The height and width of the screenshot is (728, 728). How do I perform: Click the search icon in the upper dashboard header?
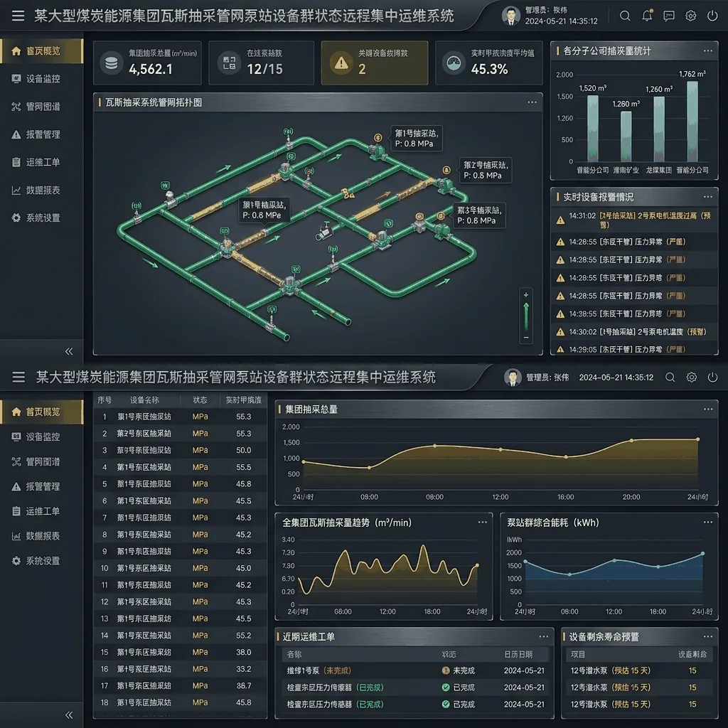coord(625,16)
